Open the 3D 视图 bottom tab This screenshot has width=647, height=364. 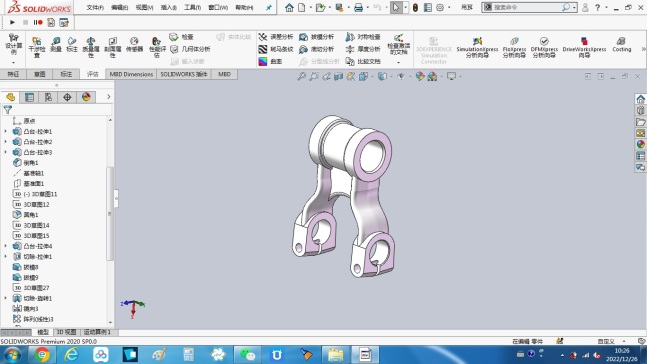[x=66, y=332]
